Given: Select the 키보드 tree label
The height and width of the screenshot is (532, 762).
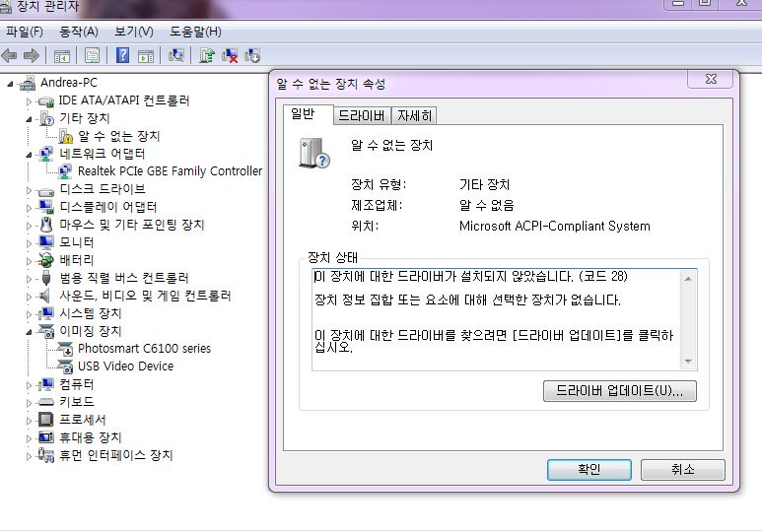Looking at the screenshot, I should click(76, 402).
